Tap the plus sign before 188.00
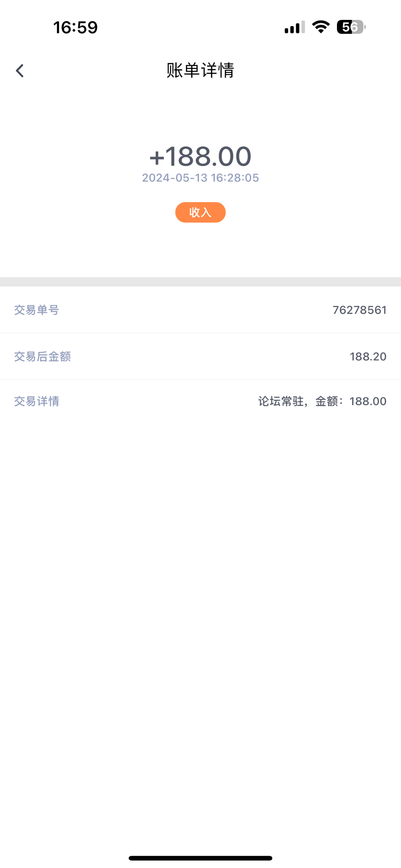401x868 pixels. tap(157, 158)
